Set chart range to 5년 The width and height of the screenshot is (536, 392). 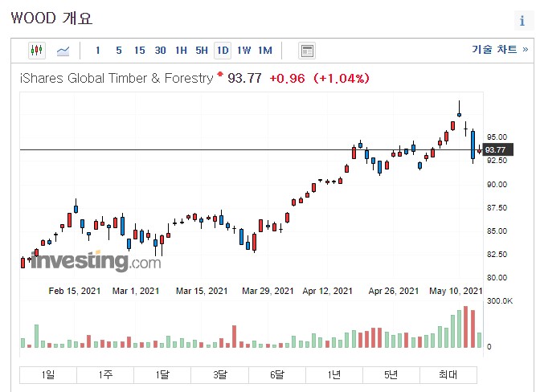pos(391,375)
